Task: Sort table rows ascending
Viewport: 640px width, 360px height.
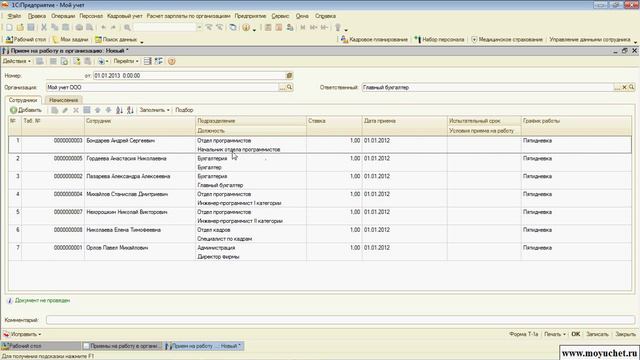Action: [119, 110]
